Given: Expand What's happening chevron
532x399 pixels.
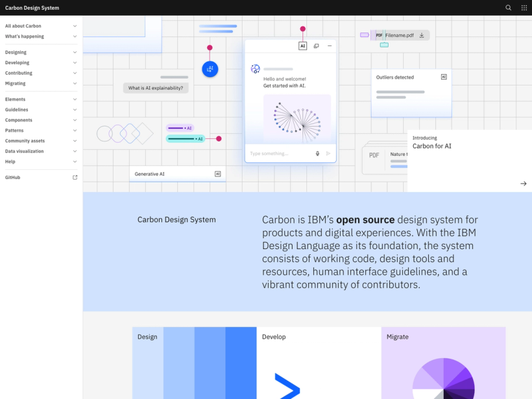Looking at the screenshot, I should click(x=75, y=36).
